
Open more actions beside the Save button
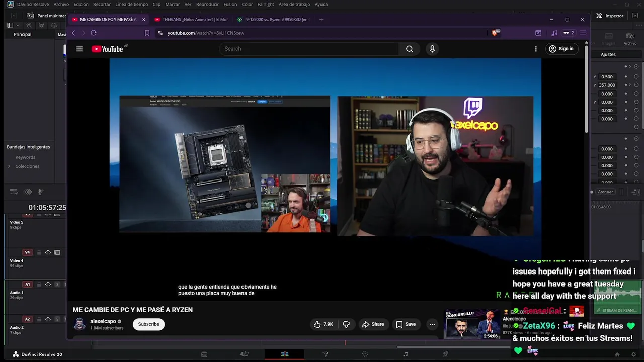point(432,324)
